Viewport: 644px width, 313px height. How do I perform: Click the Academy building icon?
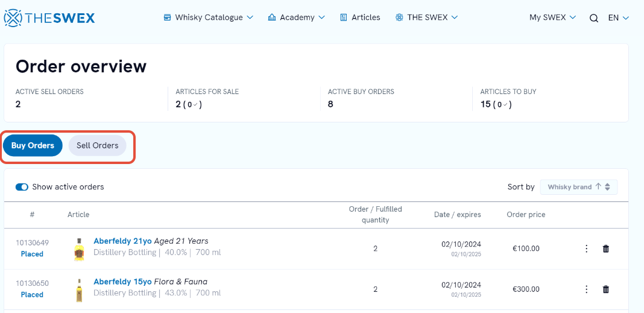tap(271, 17)
